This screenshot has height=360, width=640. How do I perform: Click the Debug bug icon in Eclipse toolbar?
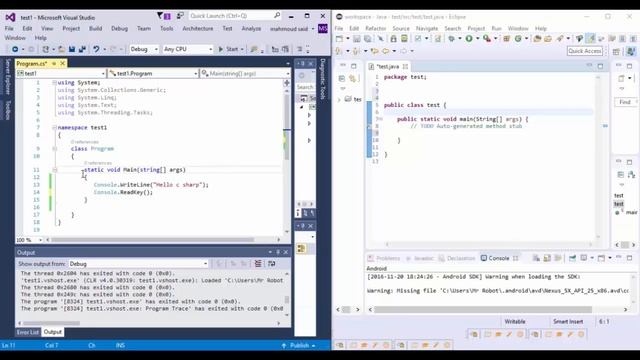[451, 39]
